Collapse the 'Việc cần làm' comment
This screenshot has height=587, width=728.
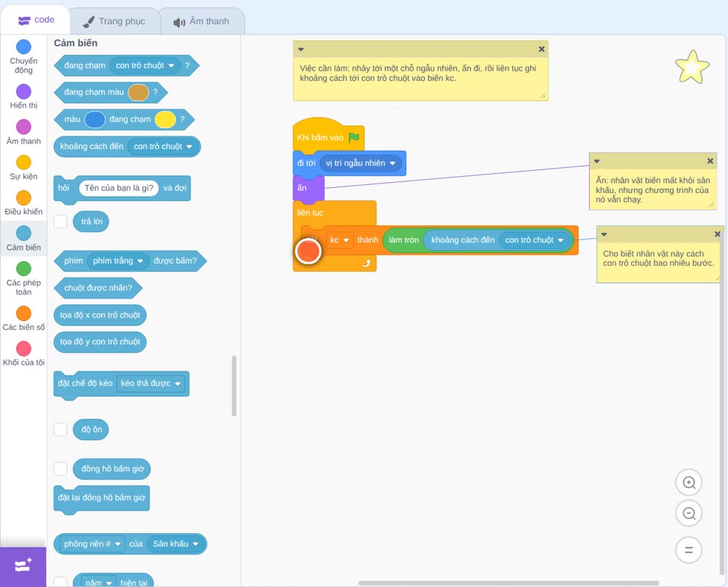point(301,50)
